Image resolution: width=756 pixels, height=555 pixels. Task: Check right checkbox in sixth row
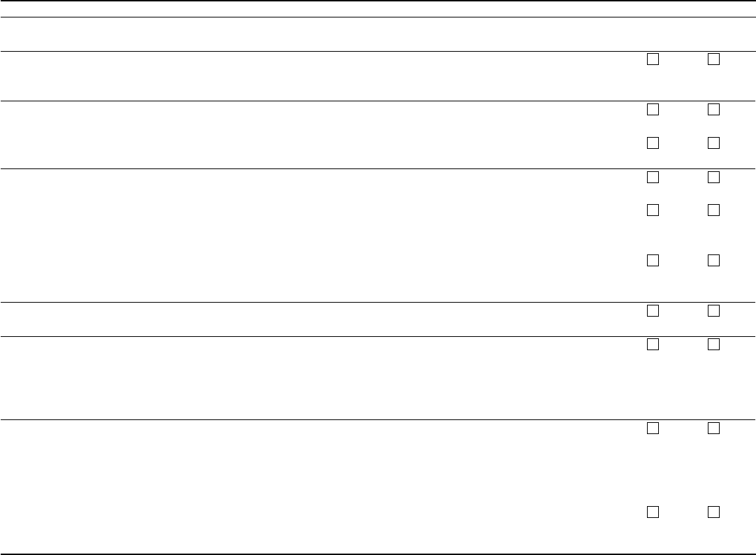pos(713,261)
